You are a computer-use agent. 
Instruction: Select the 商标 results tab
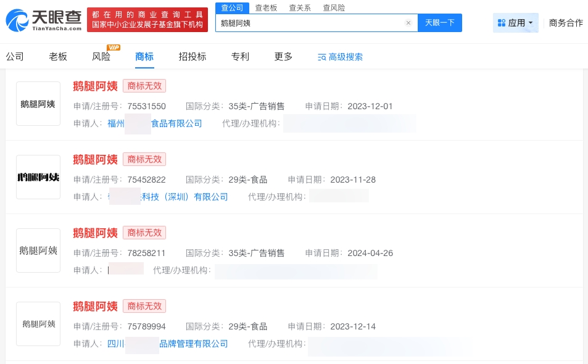(x=144, y=57)
